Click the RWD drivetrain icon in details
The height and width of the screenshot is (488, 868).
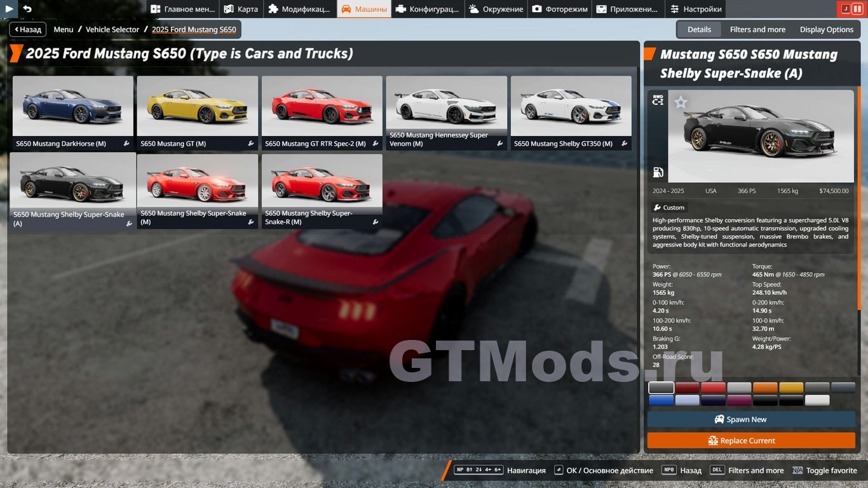pyautogui.click(x=658, y=100)
